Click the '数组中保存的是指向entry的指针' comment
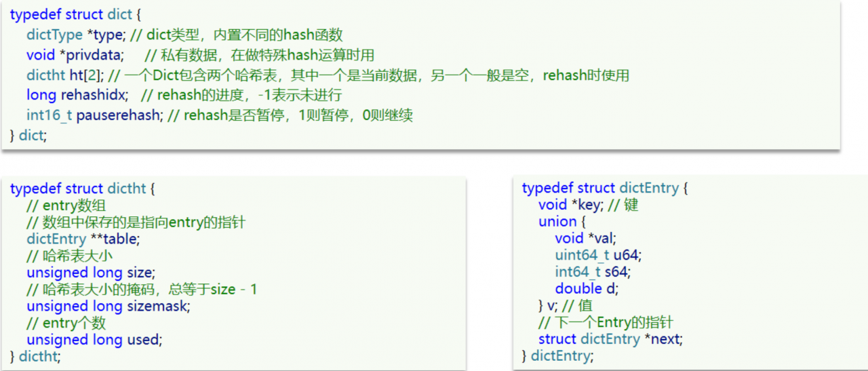The image size is (868, 371). 136,222
